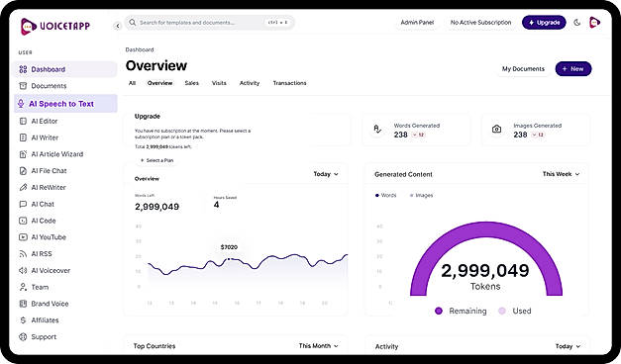This screenshot has height=364, width=621.
Task: Click the Top Countries heading
Action: pos(155,346)
